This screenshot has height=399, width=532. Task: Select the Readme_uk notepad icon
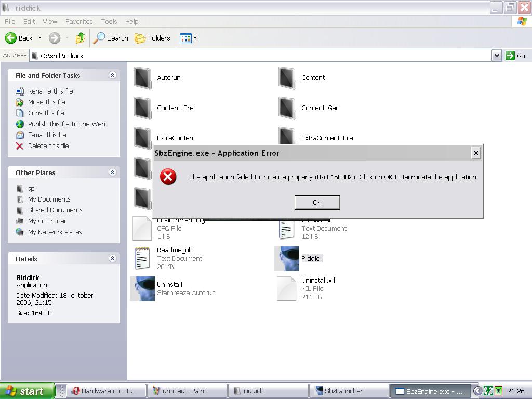pos(142,258)
